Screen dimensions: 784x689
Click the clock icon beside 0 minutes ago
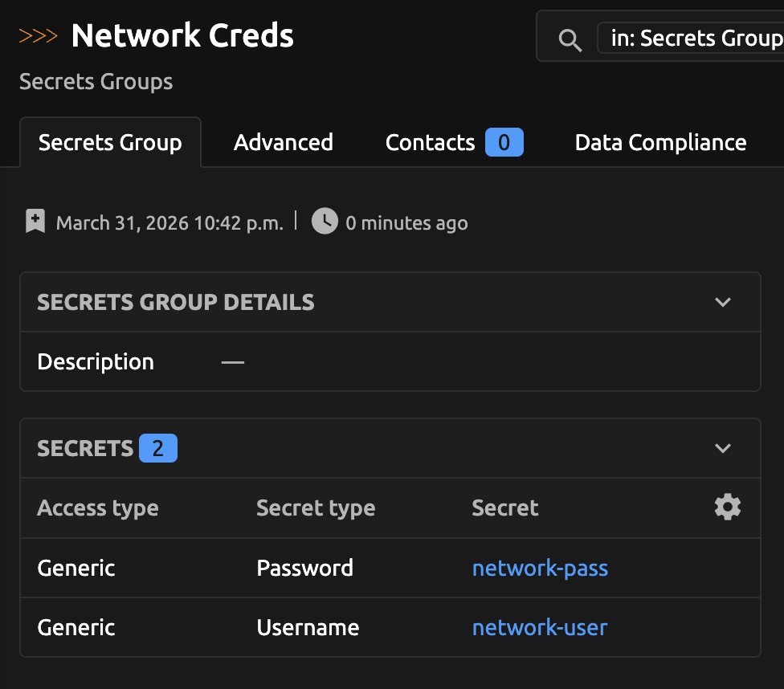[x=325, y=222]
